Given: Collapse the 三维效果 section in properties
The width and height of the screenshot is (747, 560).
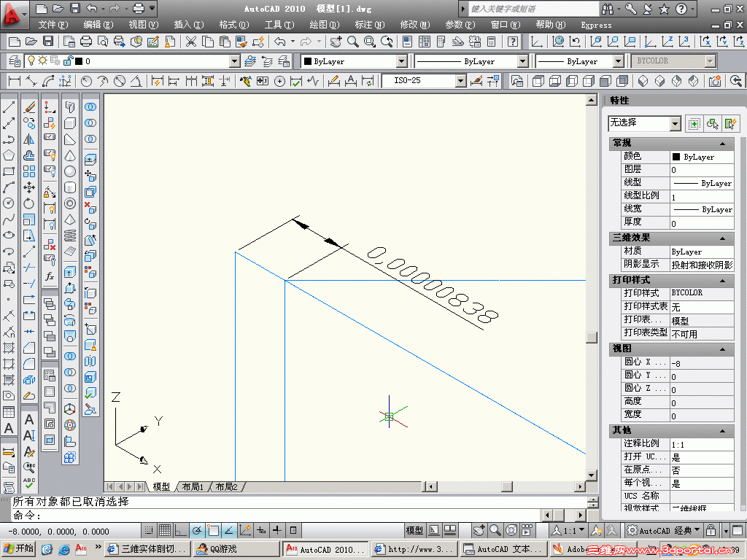Looking at the screenshot, I should point(723,238).
